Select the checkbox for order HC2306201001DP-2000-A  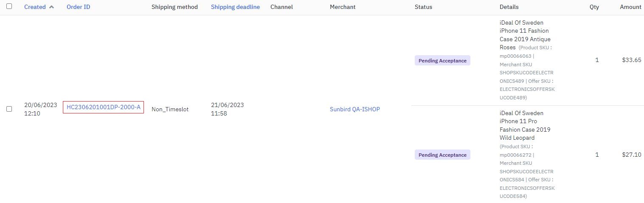coord(9,109)
